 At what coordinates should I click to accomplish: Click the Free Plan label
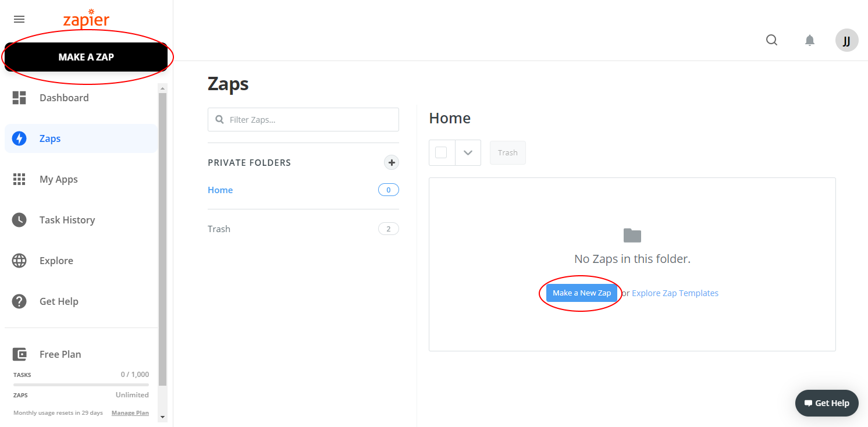coord(61,354)
